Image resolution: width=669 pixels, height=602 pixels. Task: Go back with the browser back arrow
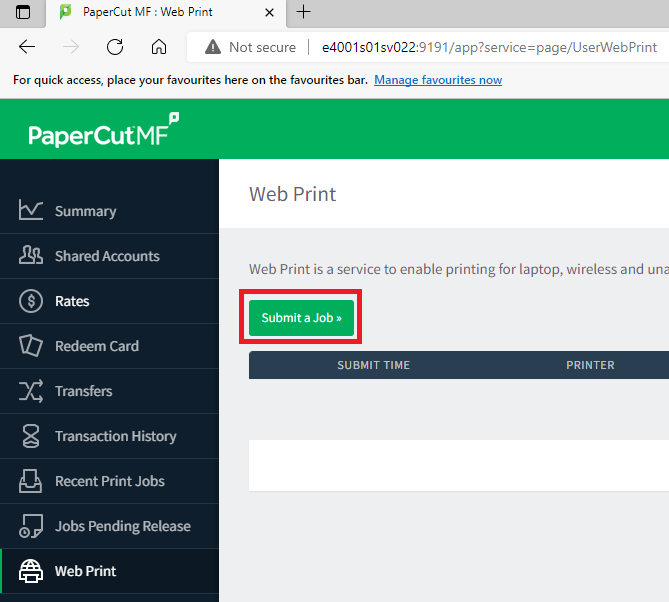pos(27,47)
